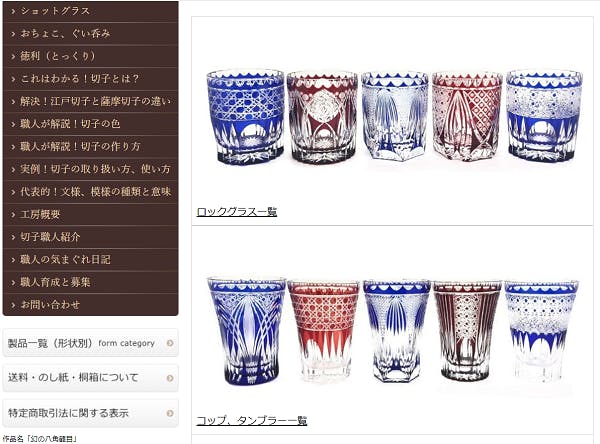Click the chevron next to 切子職人紹介
600x444 pixels.
pyautogui.click(x=13, y=237)
